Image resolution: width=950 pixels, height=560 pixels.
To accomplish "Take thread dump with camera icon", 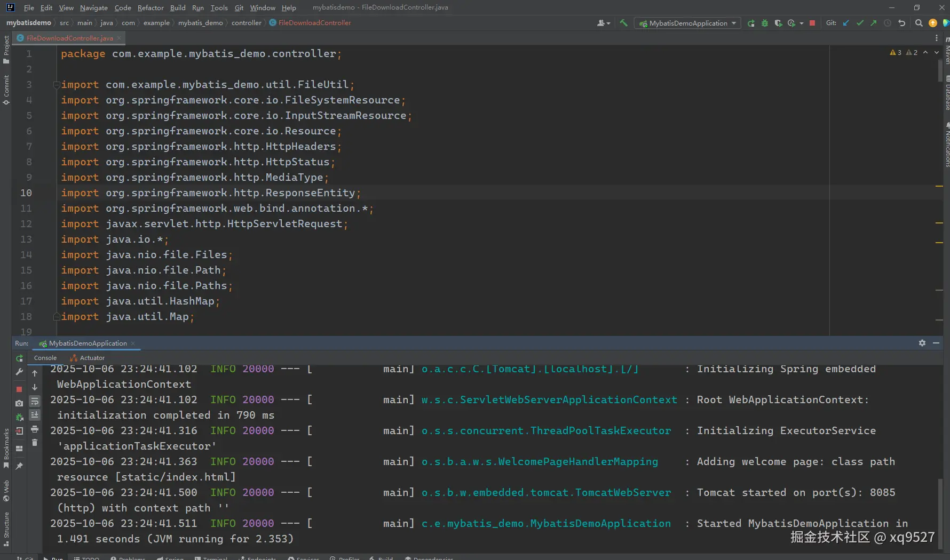I will [x=19, y=403].
